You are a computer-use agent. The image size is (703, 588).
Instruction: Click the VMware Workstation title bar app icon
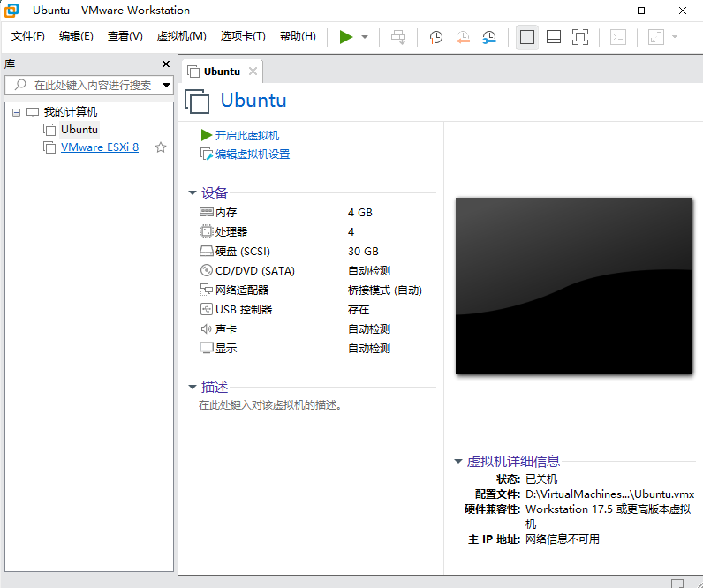pyautogui.click(x=11, y=11)
